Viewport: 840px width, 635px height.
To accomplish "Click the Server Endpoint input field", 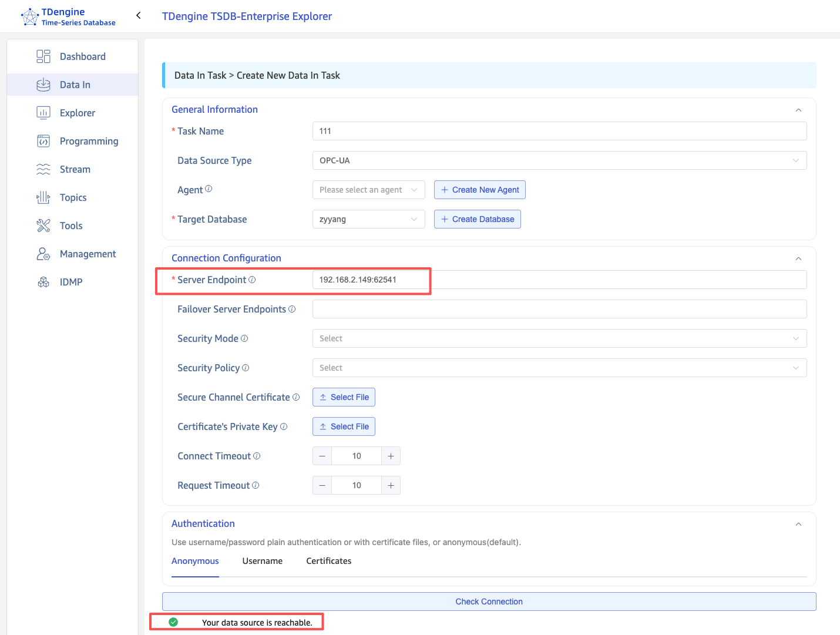I will pos(560,280).
